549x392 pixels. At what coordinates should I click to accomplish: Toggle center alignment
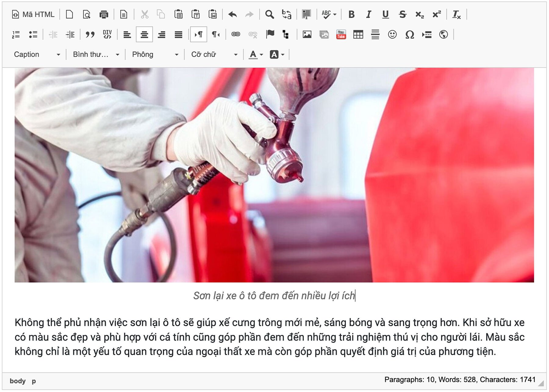pyautogui.click(x=144, y=35)
